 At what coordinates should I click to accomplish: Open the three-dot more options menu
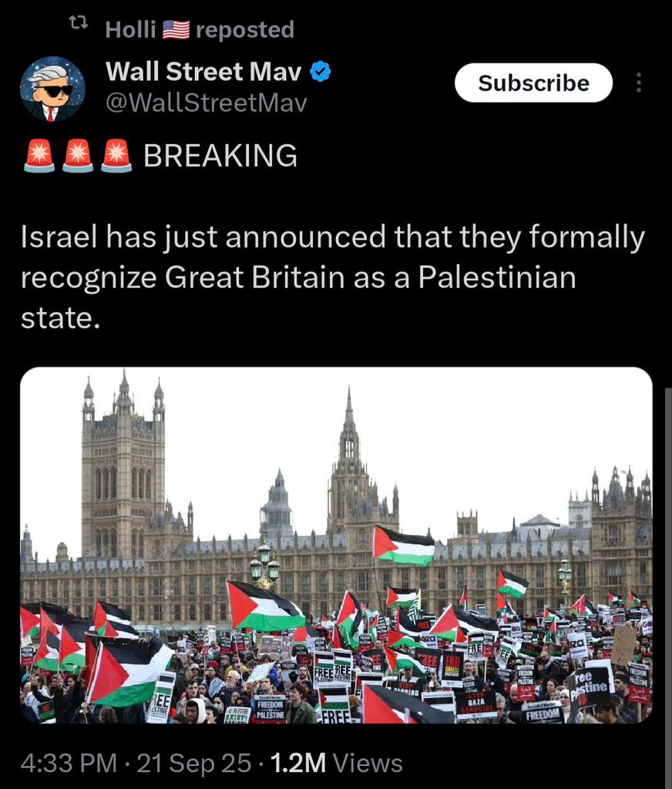[x=638, y=82]
